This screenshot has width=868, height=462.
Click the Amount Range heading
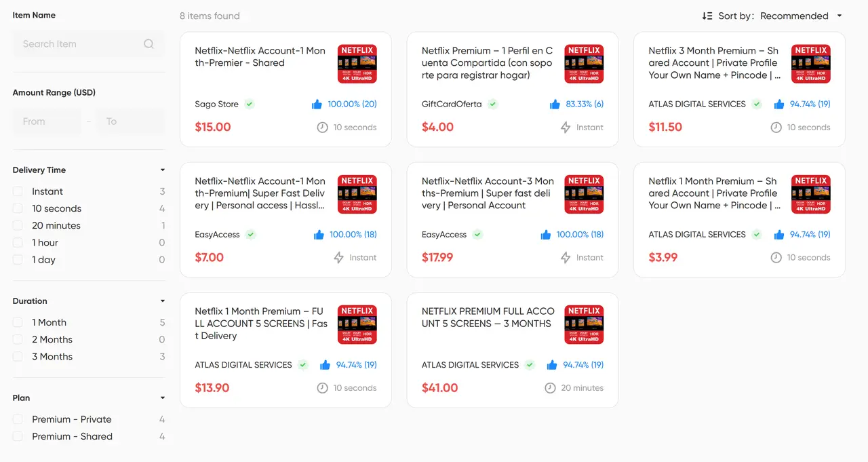coord(53,92)
